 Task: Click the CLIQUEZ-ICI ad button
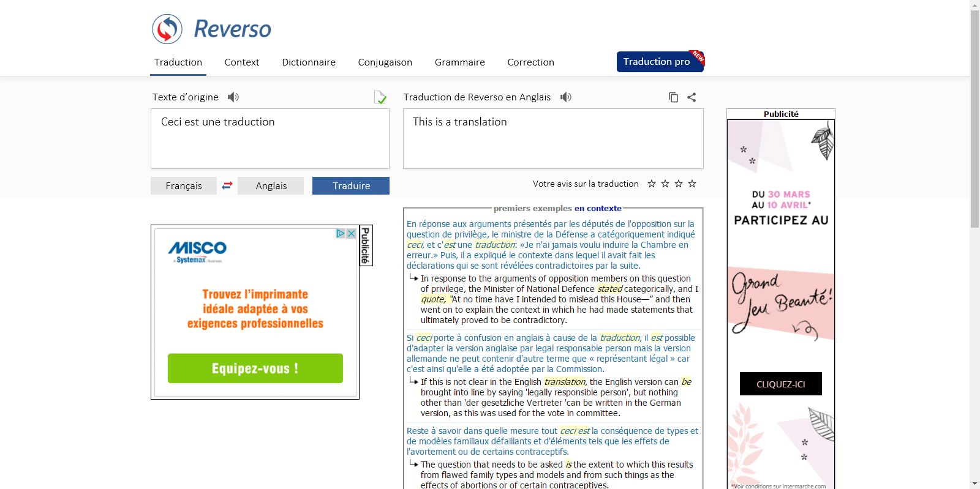point(781,384)
